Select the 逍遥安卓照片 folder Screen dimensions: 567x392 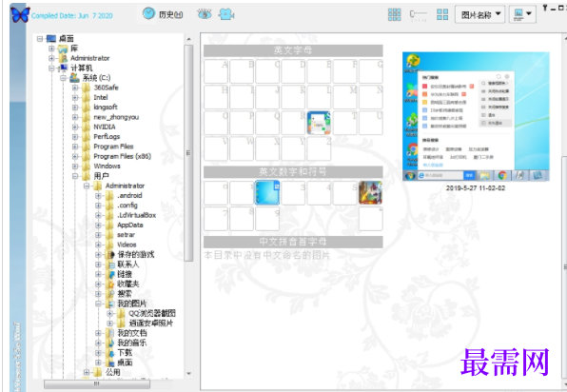(151, 323)
